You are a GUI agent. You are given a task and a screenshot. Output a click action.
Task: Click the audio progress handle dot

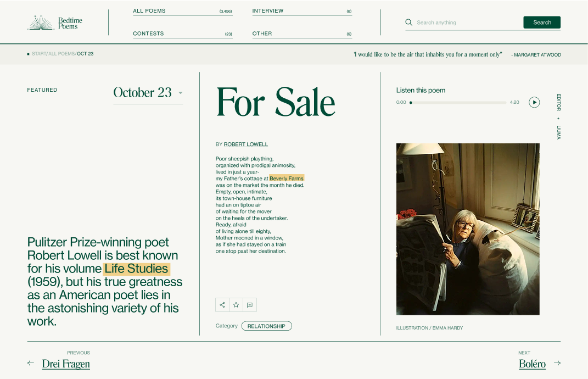(411, 103)
